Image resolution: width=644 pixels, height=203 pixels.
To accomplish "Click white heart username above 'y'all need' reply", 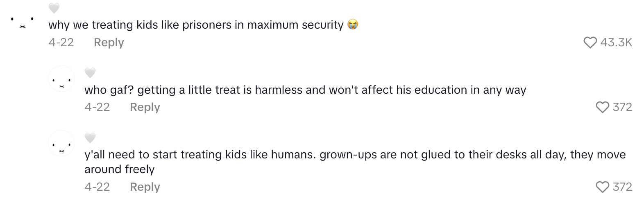I will coord(90,138).
